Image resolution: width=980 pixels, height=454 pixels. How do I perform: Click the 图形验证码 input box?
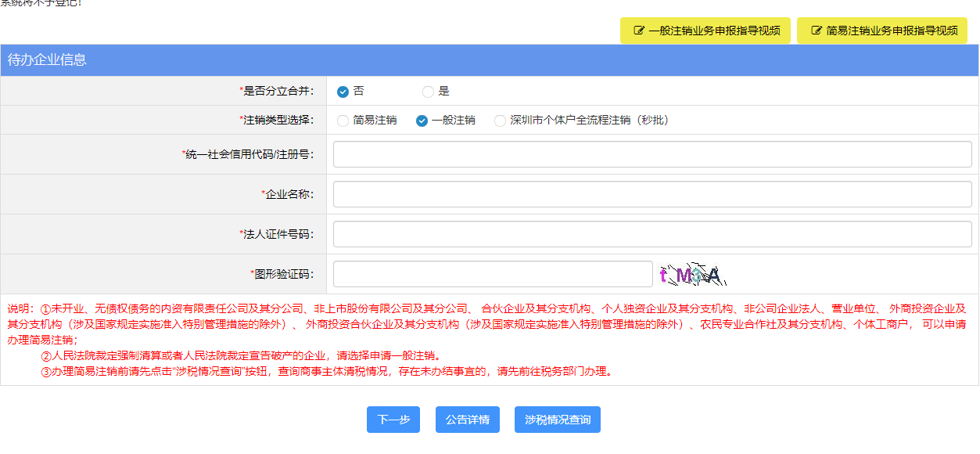[492, 274]
